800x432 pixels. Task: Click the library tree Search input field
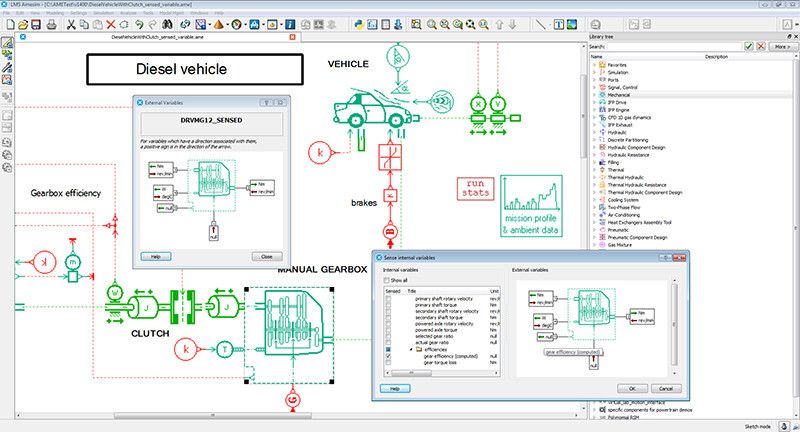[674, 46]
